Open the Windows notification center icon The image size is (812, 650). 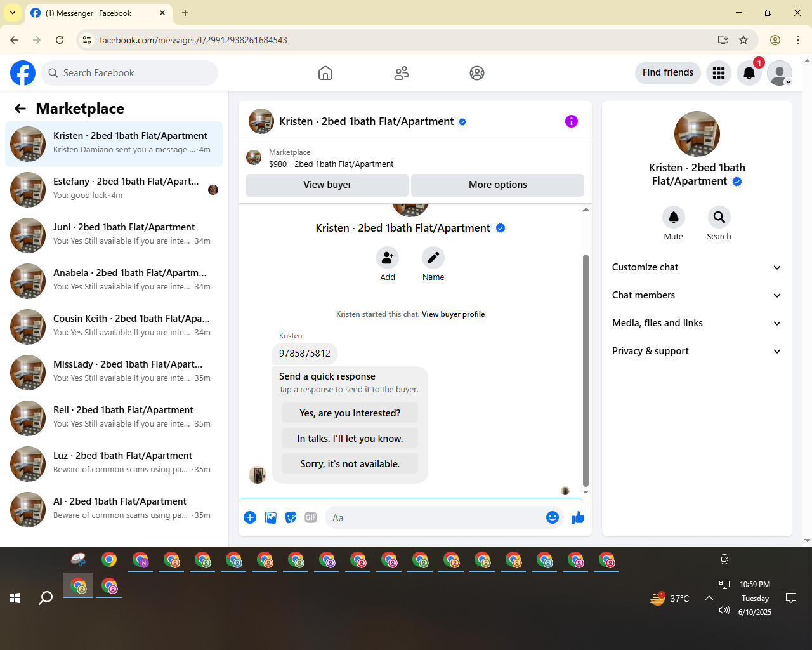coord(791,598)
